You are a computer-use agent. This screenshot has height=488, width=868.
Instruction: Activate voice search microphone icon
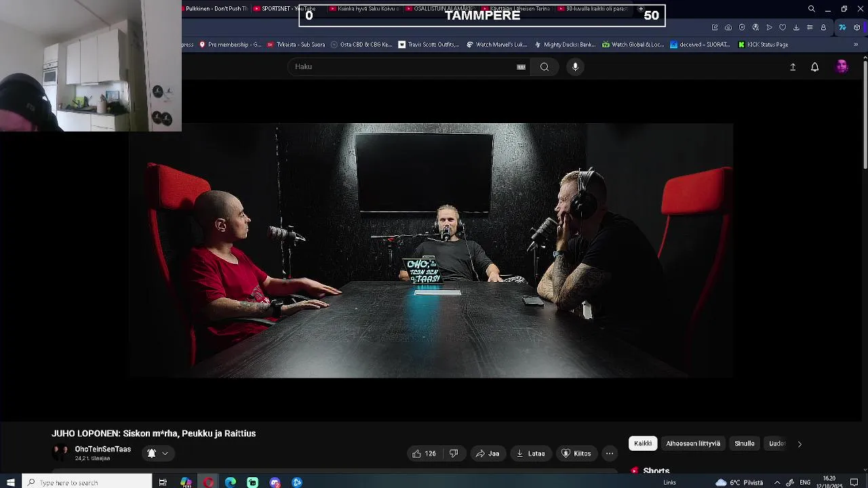point(575,66)
